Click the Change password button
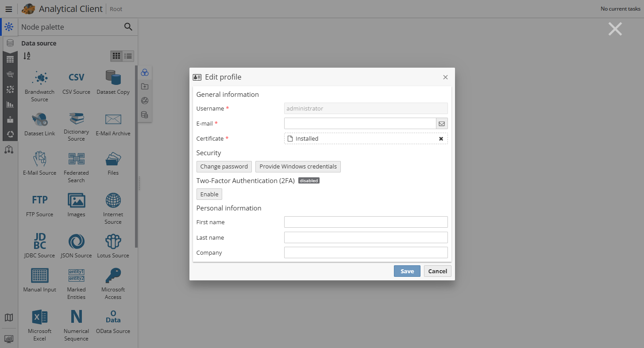644x348 pixels. (x=224, y=167)
